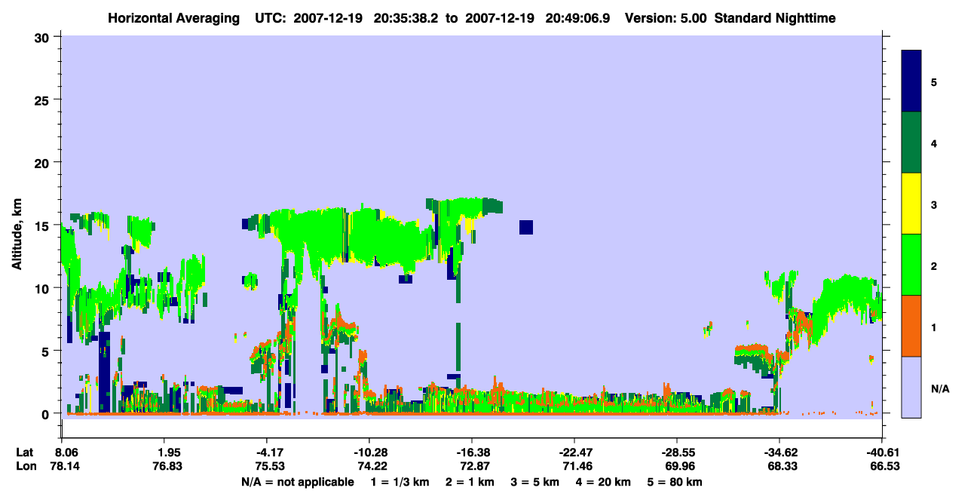Click the latitude value -16.38
Viewport: 980px width, 503px height.
[x=473, y=452]
